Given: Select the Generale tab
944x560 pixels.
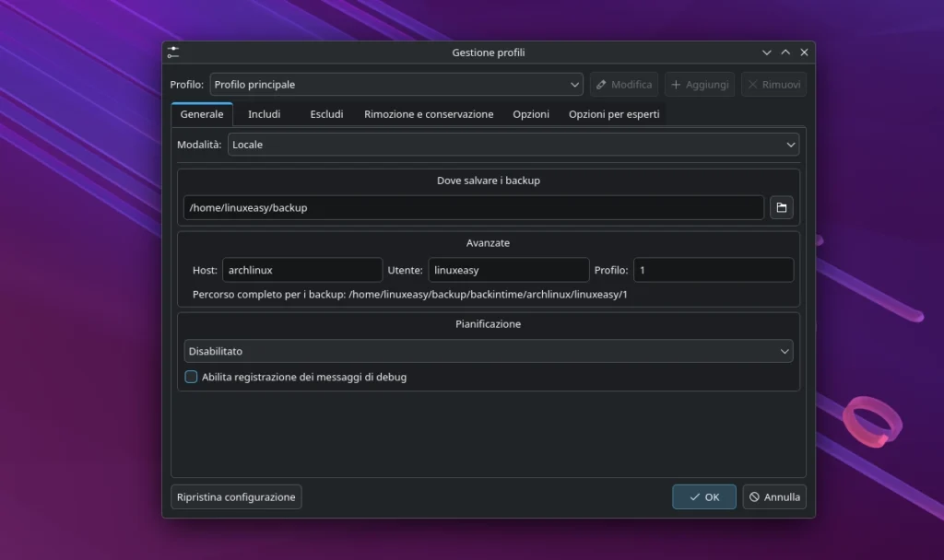Looking at the screenshot, I should click(202, 114).
